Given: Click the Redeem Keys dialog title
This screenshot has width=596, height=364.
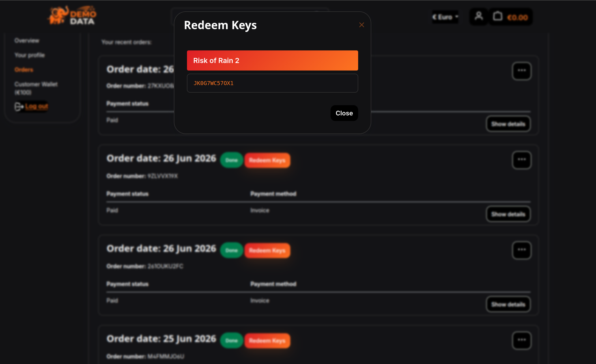Looking at the screenshot, I should click(220, 25).
